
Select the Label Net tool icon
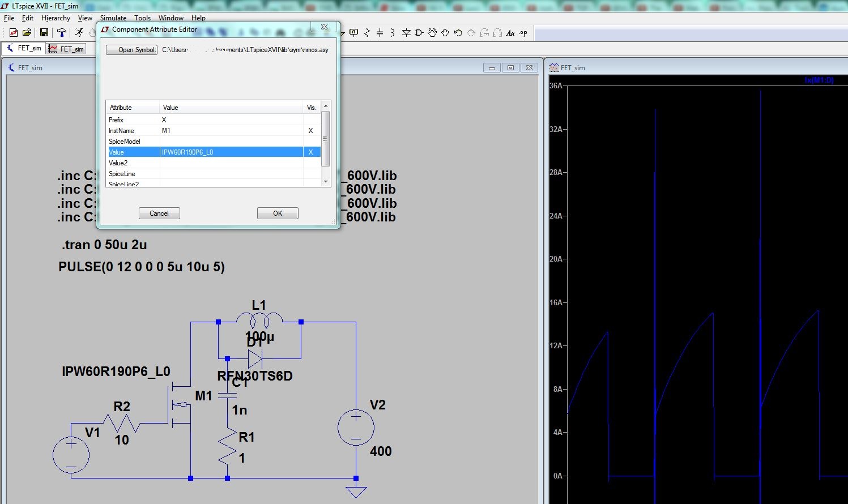coord(354,32)
